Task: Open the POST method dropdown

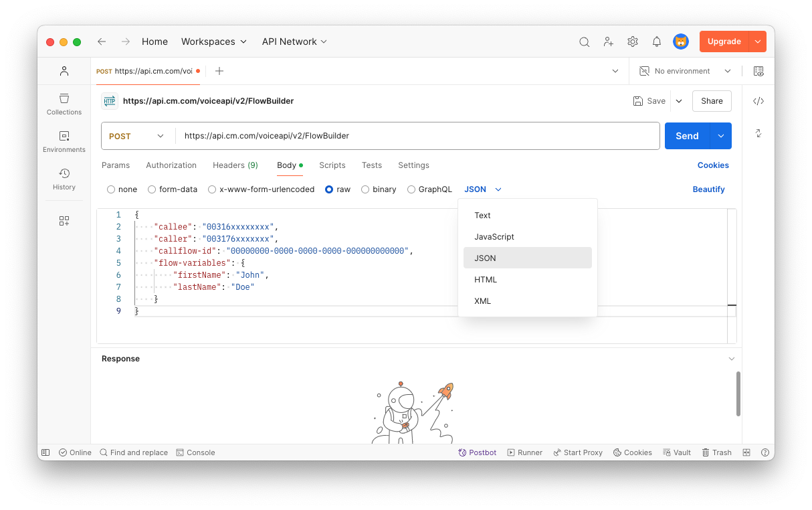Action: 137,136
